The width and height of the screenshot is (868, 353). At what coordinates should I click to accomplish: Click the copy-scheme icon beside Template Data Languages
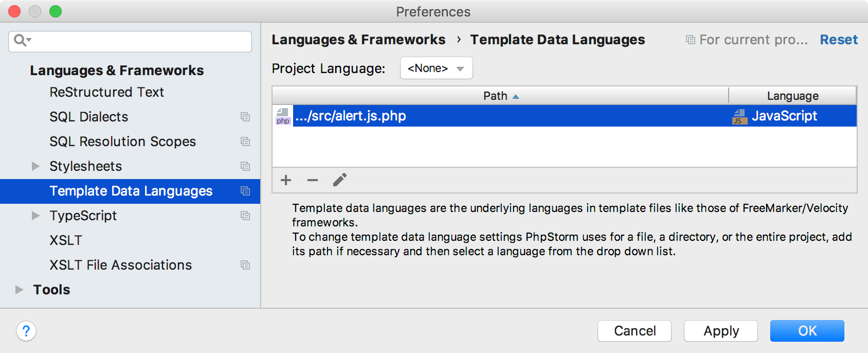point(246,191)
